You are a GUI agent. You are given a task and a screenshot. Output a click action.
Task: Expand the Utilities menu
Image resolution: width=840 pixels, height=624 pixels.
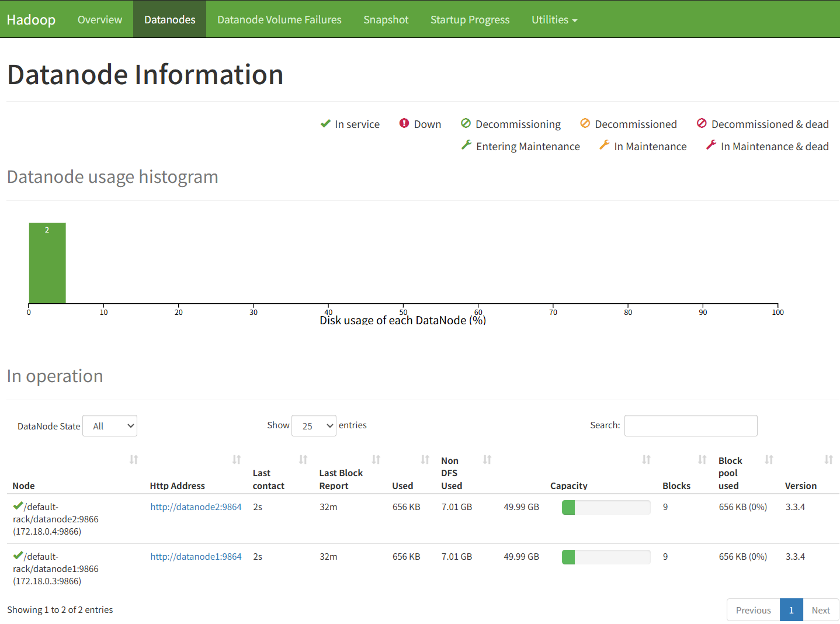click(554, 20)
